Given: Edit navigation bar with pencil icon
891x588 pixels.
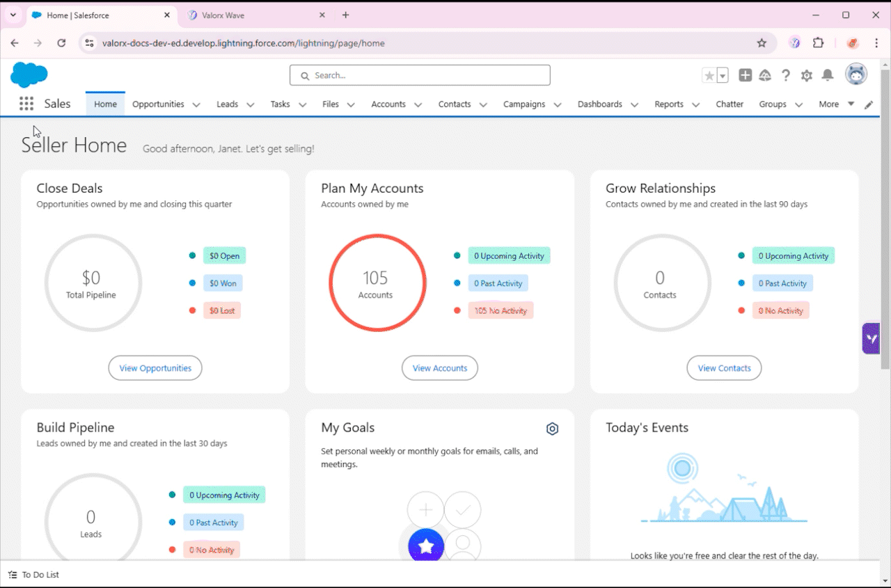Looking at the screenshot, I should coord(869,104).
